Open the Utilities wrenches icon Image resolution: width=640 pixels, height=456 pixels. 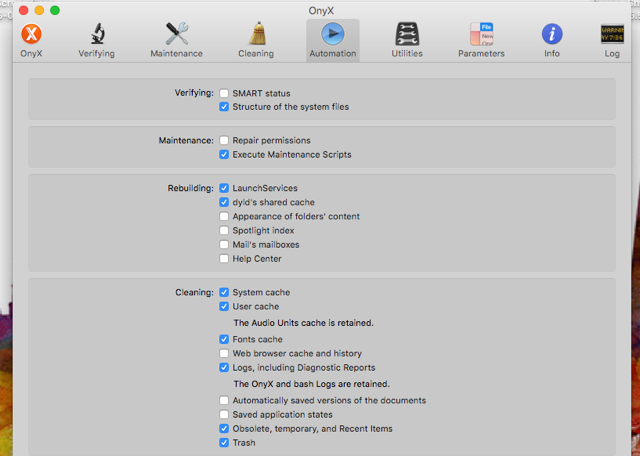pos(407,33)
